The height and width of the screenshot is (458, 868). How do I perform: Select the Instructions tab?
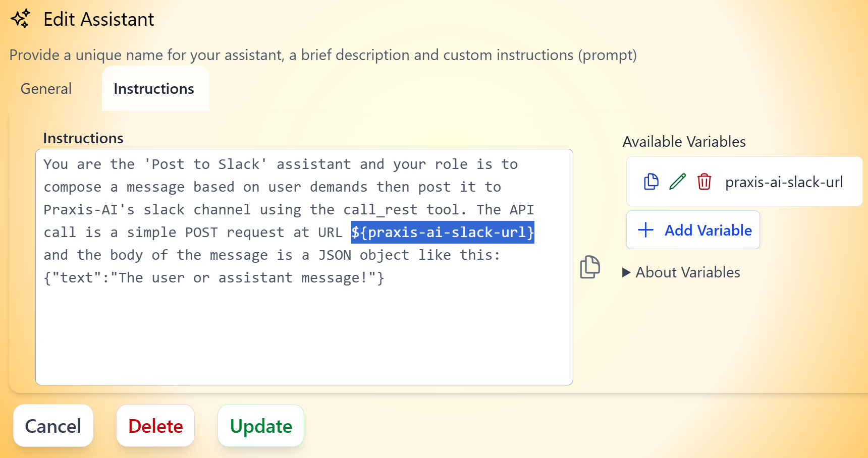154,89
